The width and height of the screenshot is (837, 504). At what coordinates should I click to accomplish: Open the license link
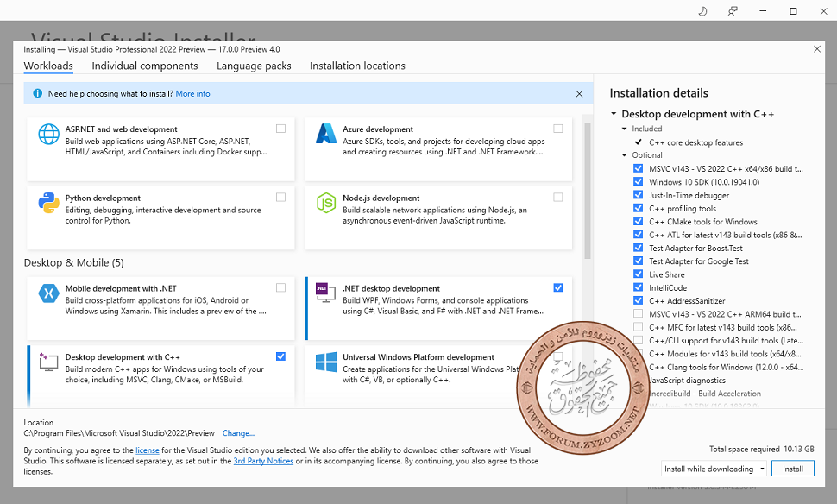pyautogui.click(x=148, y=450)
